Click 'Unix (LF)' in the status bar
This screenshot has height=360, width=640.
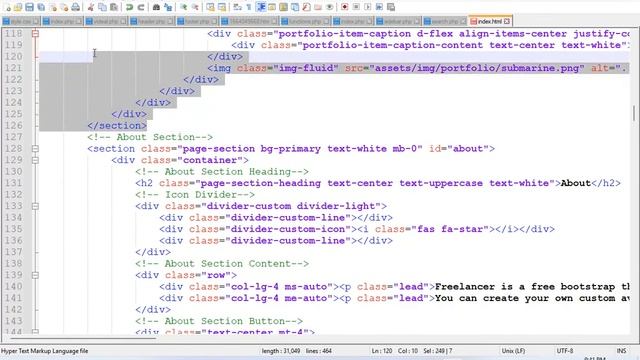(513, 351)
